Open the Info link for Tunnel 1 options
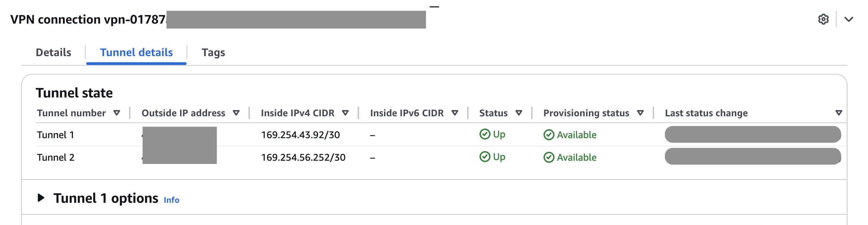868x225 pixels. click(171, 199)
